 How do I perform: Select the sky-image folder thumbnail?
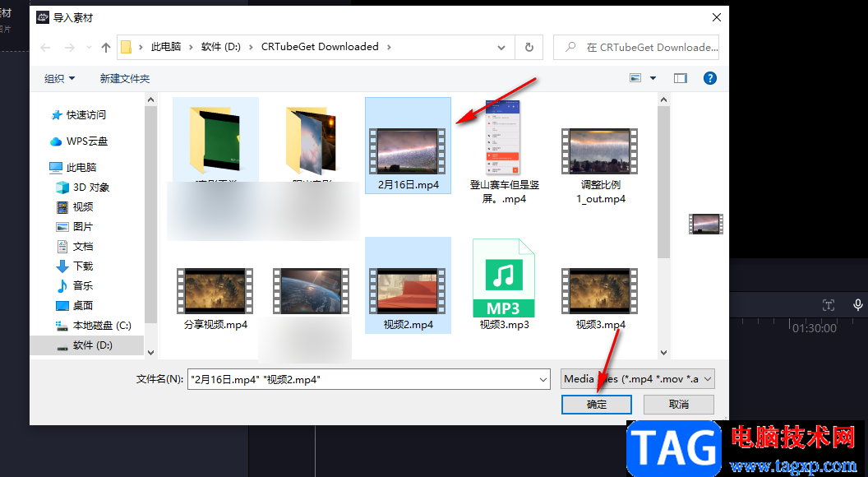click(x=312, y=140)
